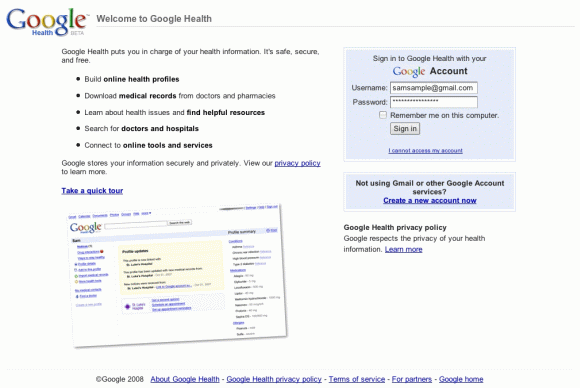Open Learn more under privacy policy
Screen dimensions: 580x388
(x=404, y=249)
